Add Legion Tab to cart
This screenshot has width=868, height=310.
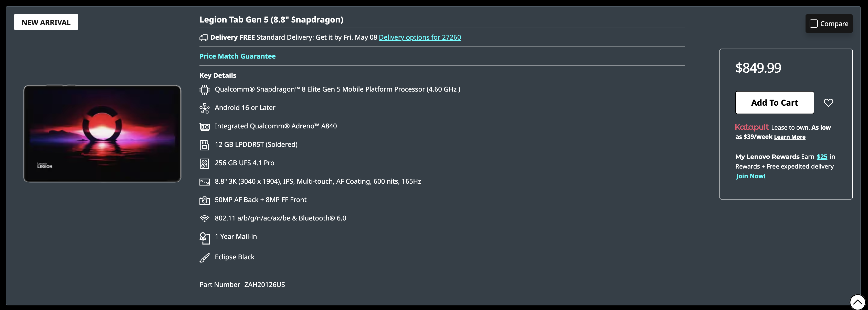pos(774,103)
